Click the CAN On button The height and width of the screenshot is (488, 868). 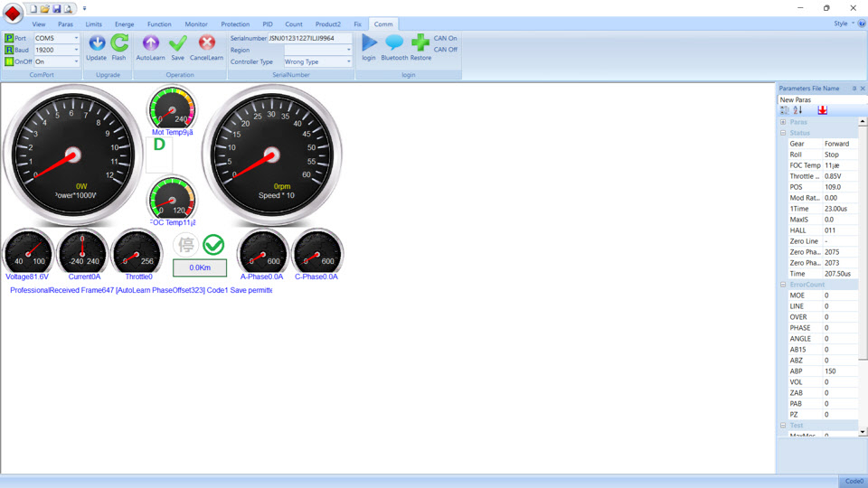[446, 39]
